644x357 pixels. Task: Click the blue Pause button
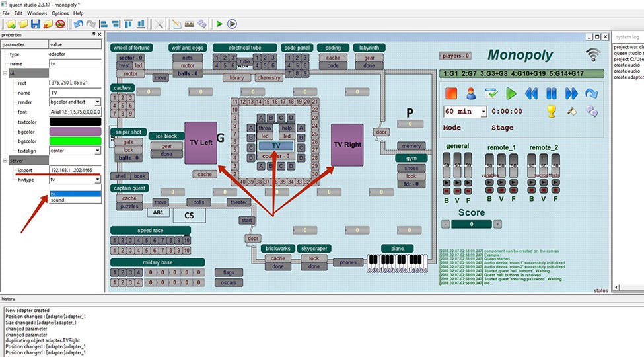pyautogui.click(x=552, y=93)
